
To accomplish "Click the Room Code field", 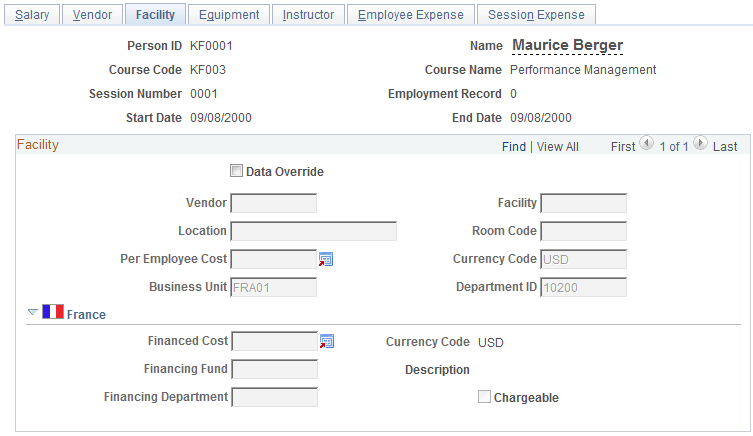I will [x=583, y=231].
